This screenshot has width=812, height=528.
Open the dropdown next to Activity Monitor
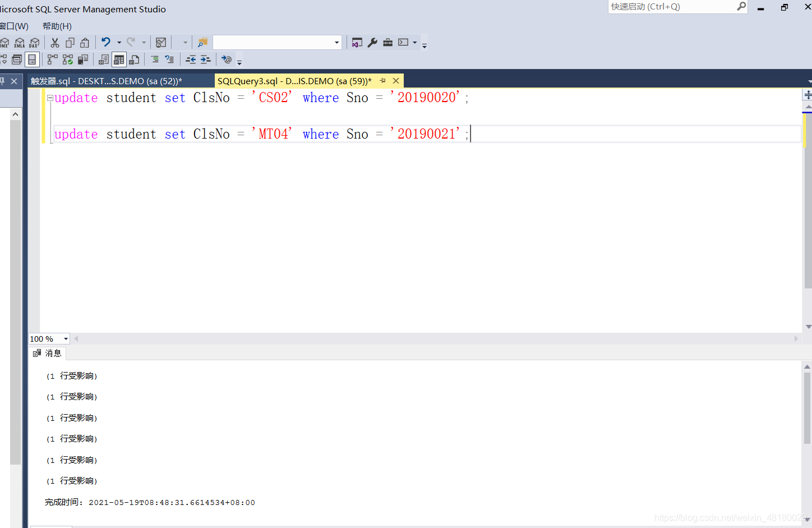[185, 43]
